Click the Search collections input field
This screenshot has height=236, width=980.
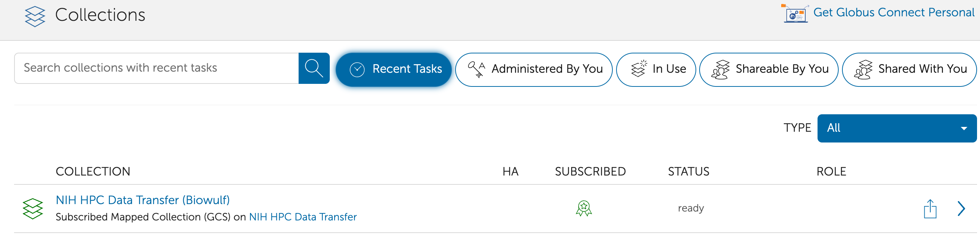pyautogui.click(x=157, y=68)
